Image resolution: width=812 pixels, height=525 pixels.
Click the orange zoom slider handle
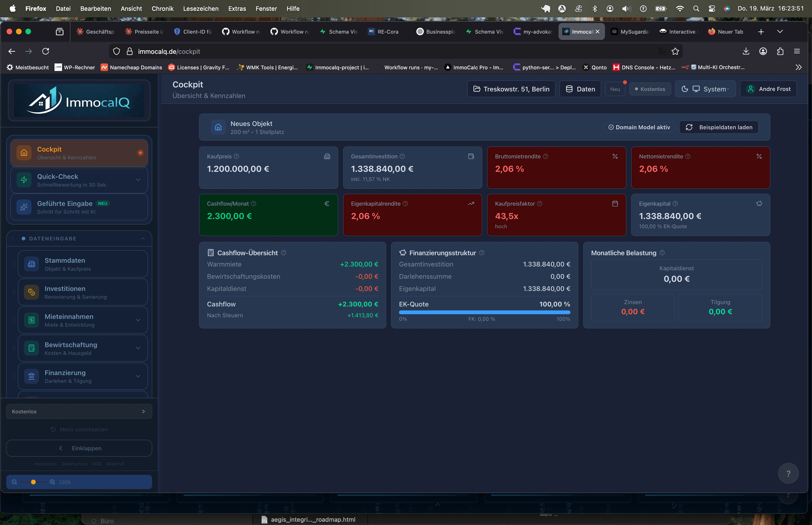point(33,482)
